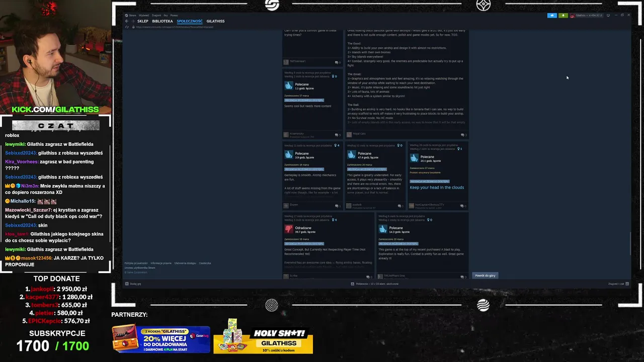The height and width of the screenshot is (362, 644).
Task: Open the GILATHISS profile tab
Action: click(x=215, y=21)
